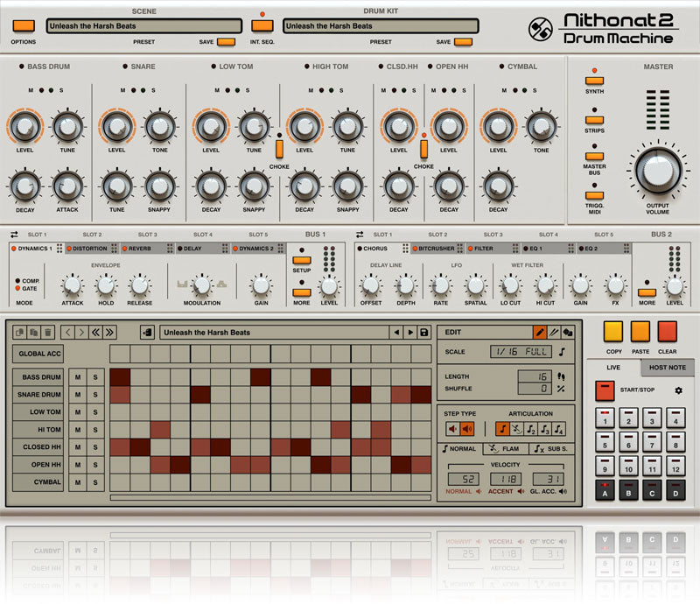Solo the Cymbal sequencer row
The image size is (700, 604).
pyautogui.click(x=95, y=482)
